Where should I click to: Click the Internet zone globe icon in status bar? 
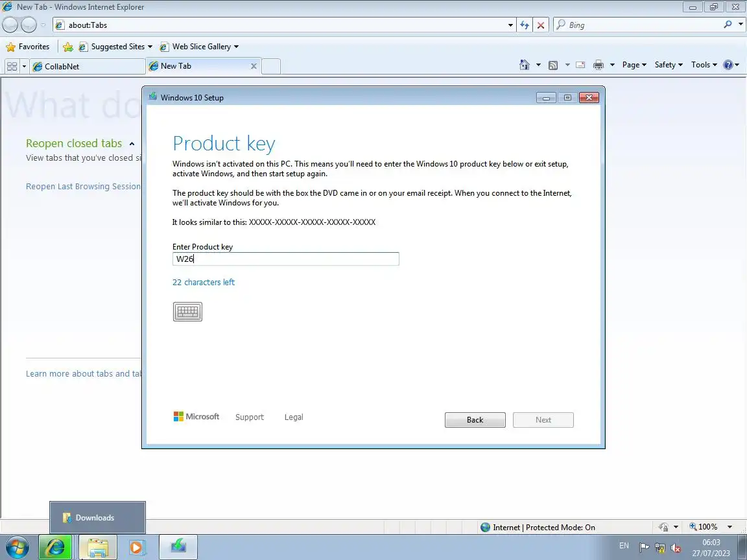(x=486, y=527)
